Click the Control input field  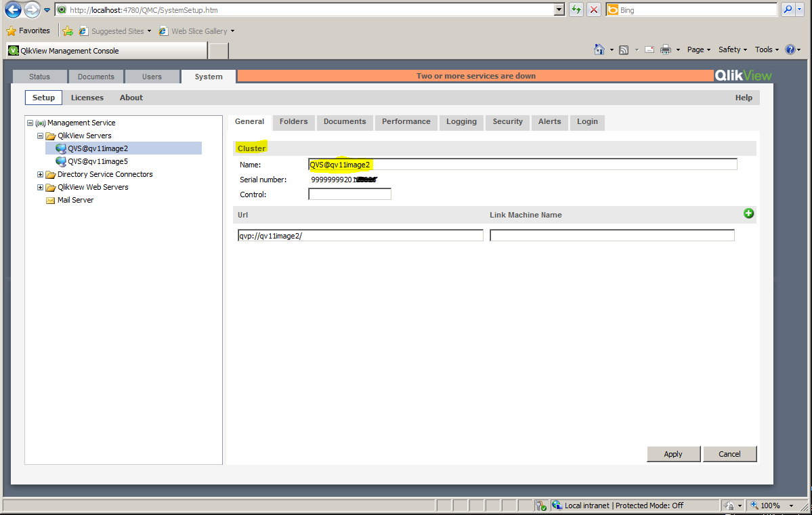pos(349,194)
